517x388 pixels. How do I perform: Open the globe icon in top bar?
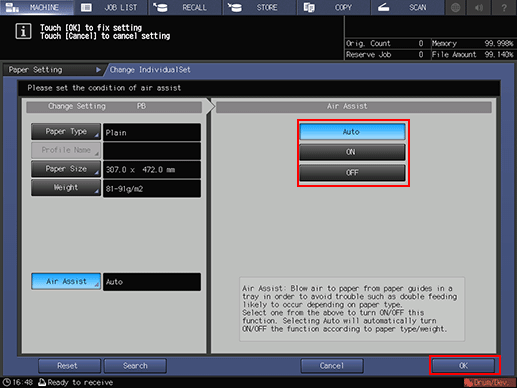(455, 7)
